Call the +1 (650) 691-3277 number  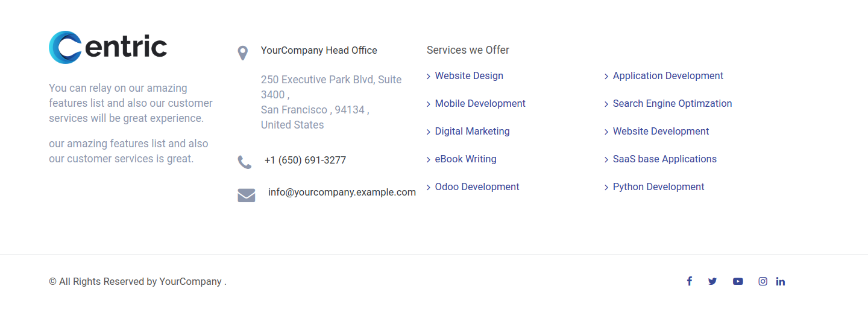(x=305, y=161)
